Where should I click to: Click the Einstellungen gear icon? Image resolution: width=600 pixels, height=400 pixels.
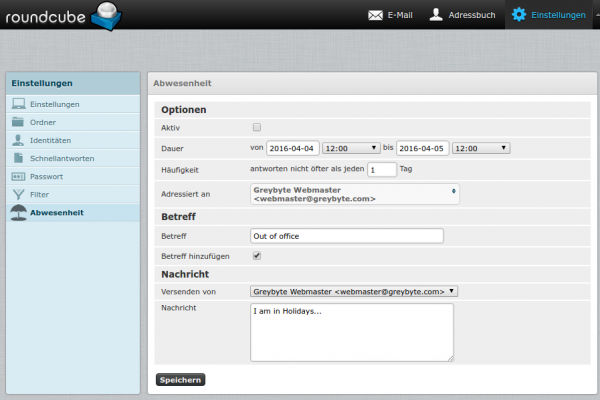[x=518, y=15]
